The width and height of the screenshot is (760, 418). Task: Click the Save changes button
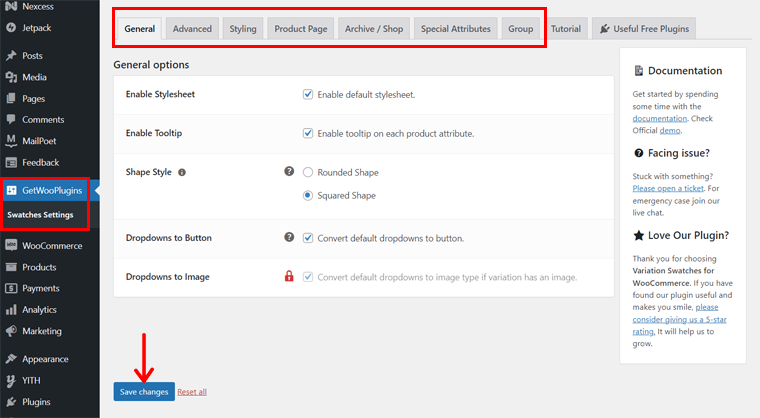[144, 392]
